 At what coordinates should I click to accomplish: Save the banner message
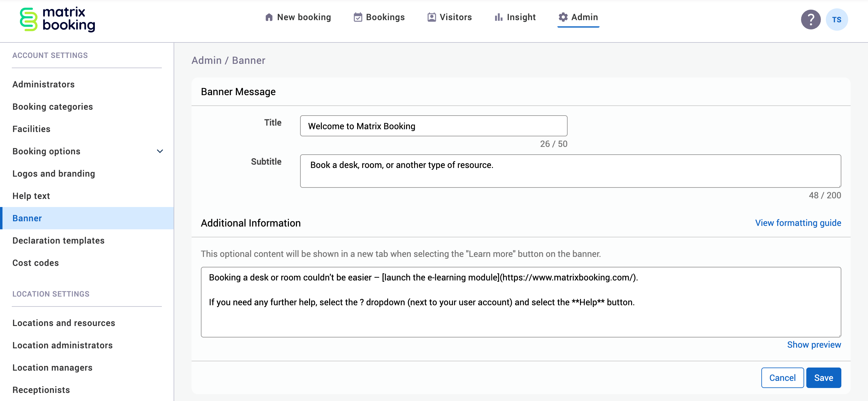click(824, 377)
